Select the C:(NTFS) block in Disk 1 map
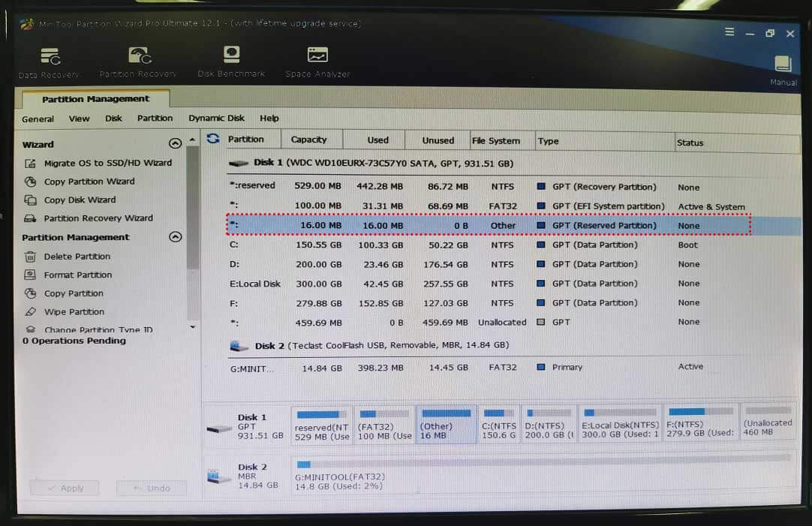Screen dimensions: 812x526 tap(499, 423)
